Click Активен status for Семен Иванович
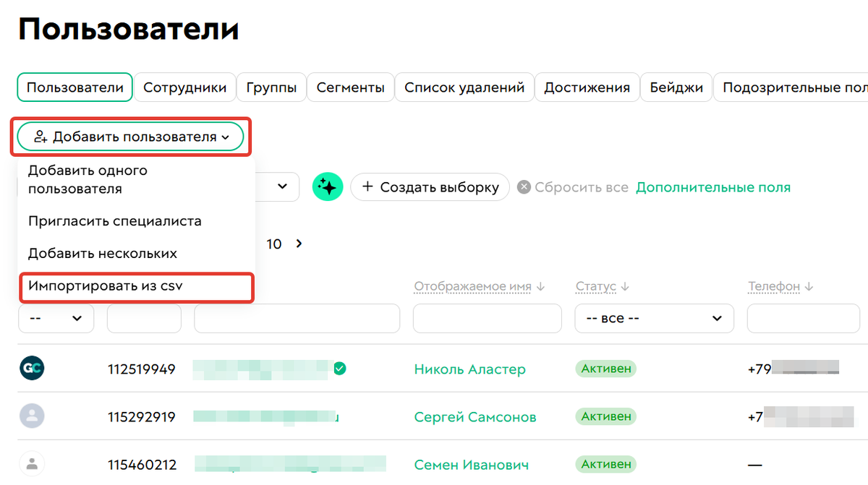The height and width of the screenshot is (485, 868). 606,464
